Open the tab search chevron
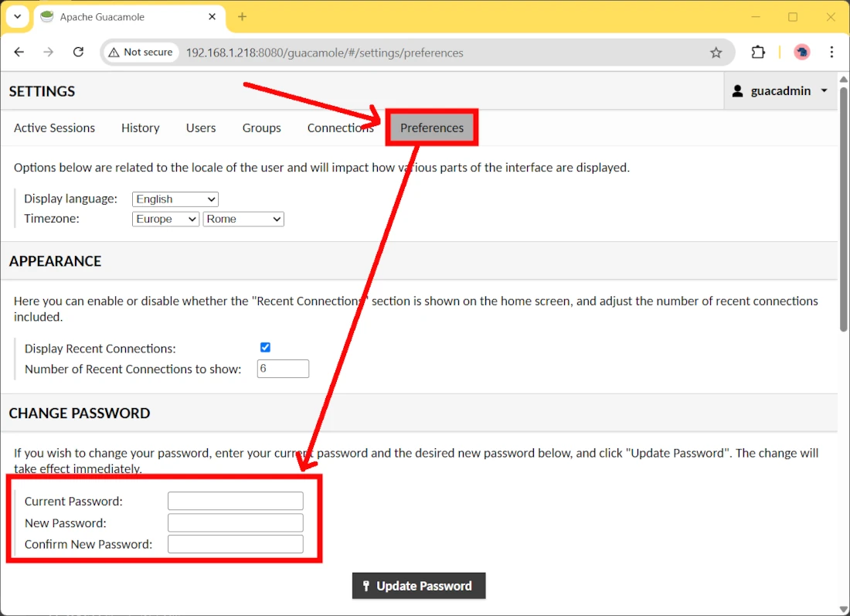850x616 pixels. [x=17, y=16]
